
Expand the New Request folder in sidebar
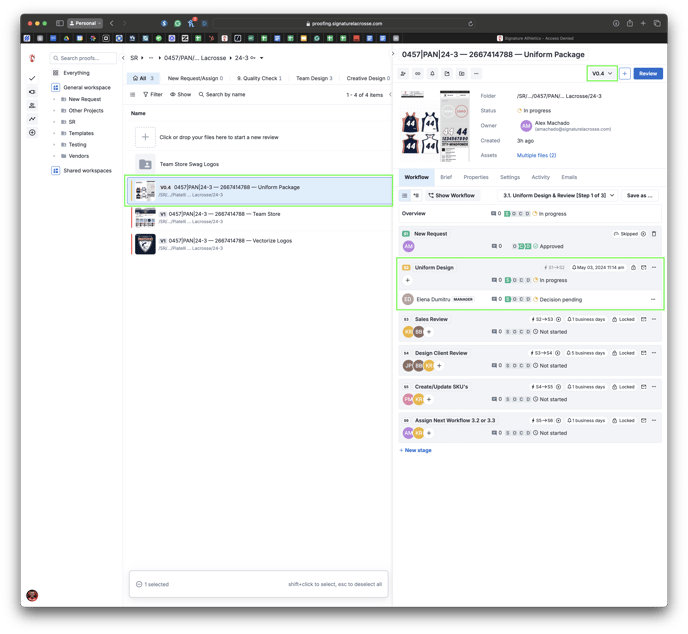click(54, 99)
